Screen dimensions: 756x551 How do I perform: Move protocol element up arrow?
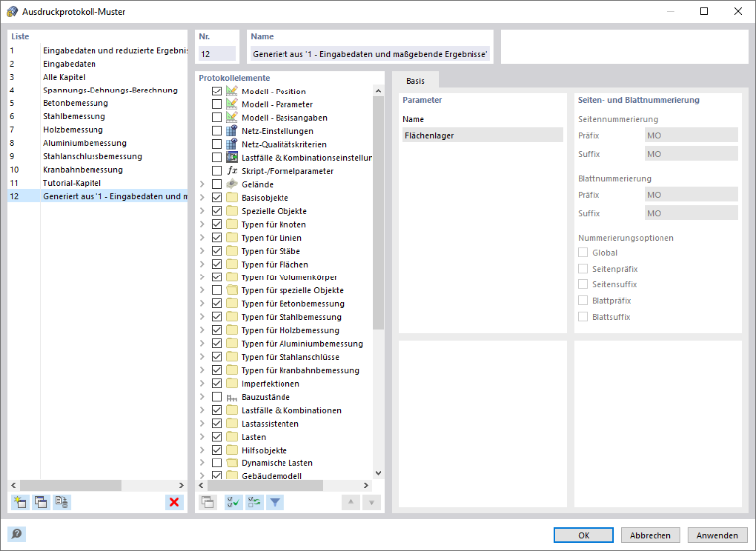(x=351, y=502)
